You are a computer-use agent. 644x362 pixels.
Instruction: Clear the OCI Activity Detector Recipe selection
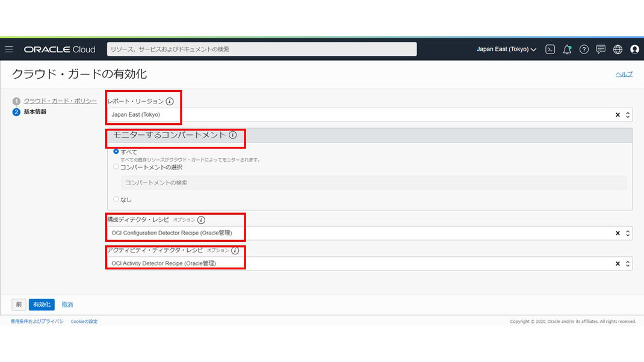(x=618, y=263)
